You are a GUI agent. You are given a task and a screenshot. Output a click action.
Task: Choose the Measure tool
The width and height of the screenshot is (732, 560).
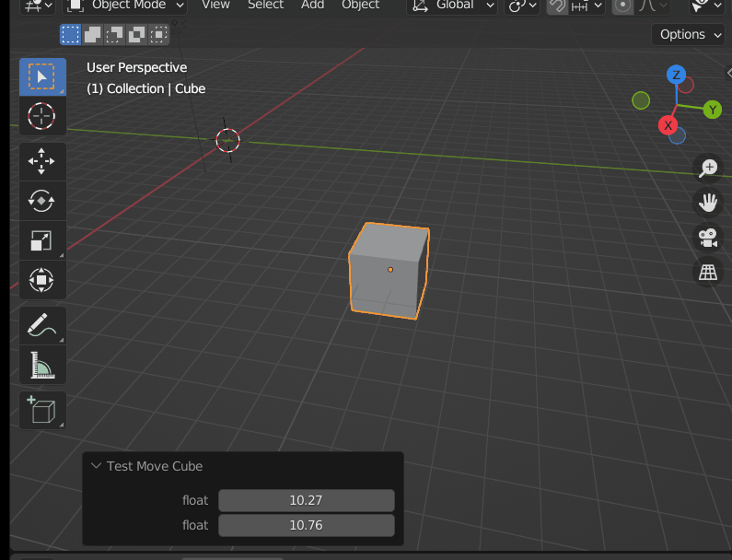pyautogui.click(x=42, y=365)
